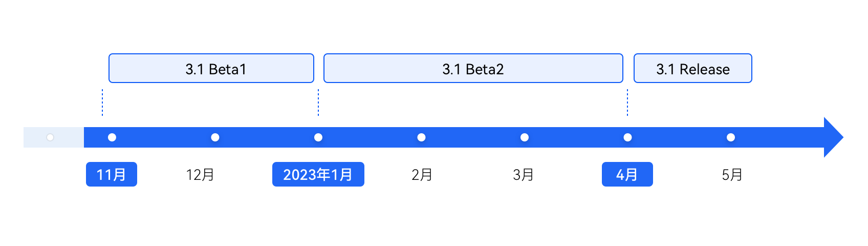Viewport: 868px width, 246px height.
Task: Click the timeline dot above 5月
Action: click(731, 137)
